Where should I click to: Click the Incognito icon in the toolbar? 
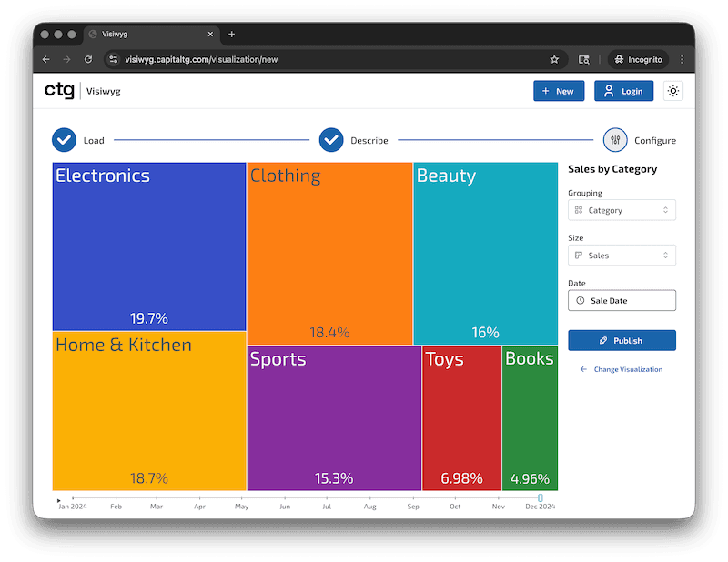(619, 58)
